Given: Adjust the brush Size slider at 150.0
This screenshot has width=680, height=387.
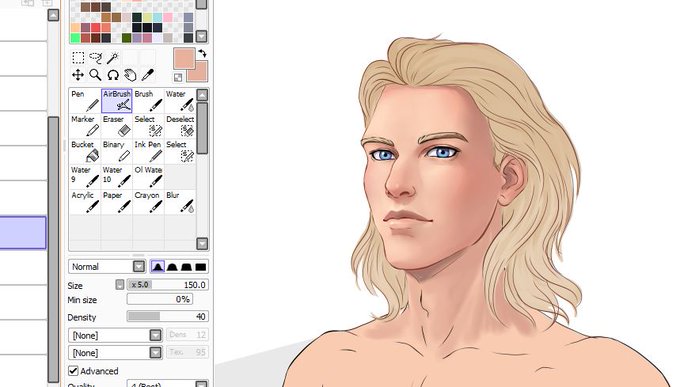Looking at the screenshot, I should click(167, 285).
